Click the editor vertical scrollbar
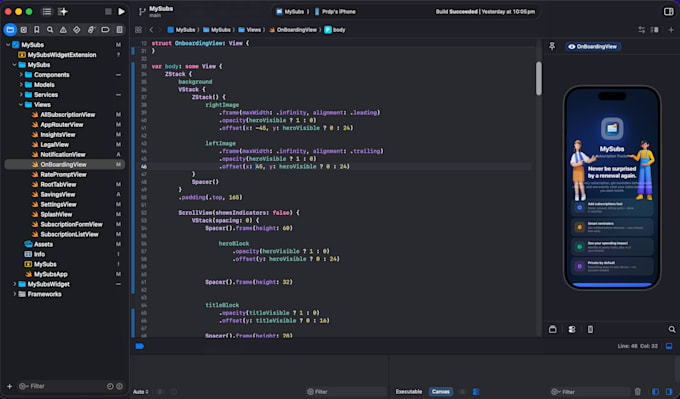The height and width of the screenshot is (399, 680). click(x=539, y=78)
